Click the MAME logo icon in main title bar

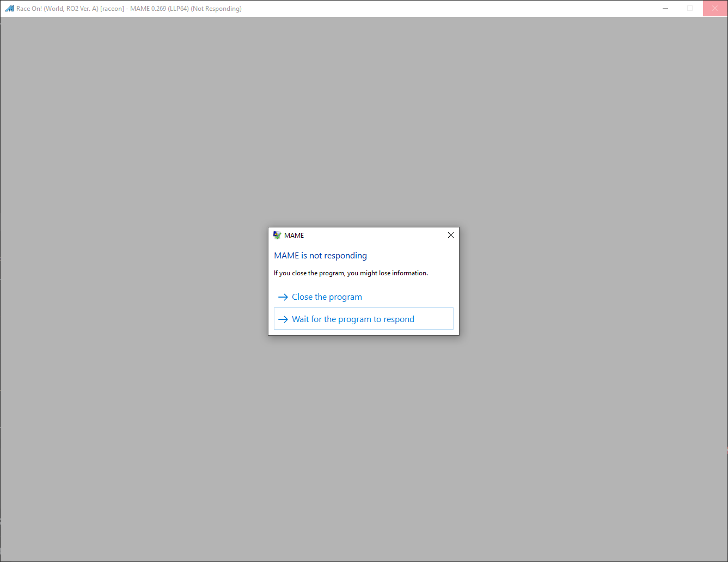(x=9, y=9)
